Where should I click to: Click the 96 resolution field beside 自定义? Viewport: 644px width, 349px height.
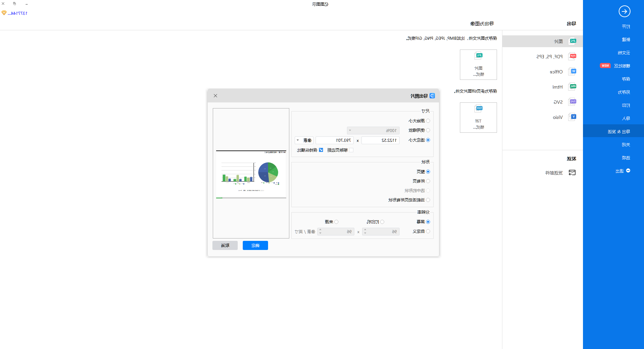(381, 231)
